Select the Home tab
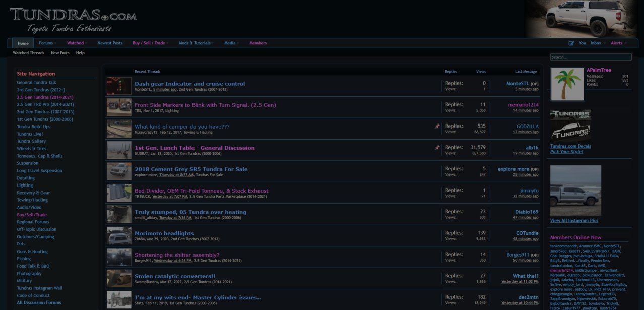The width and height of the screenshot is (644, 310). (23, 43)
